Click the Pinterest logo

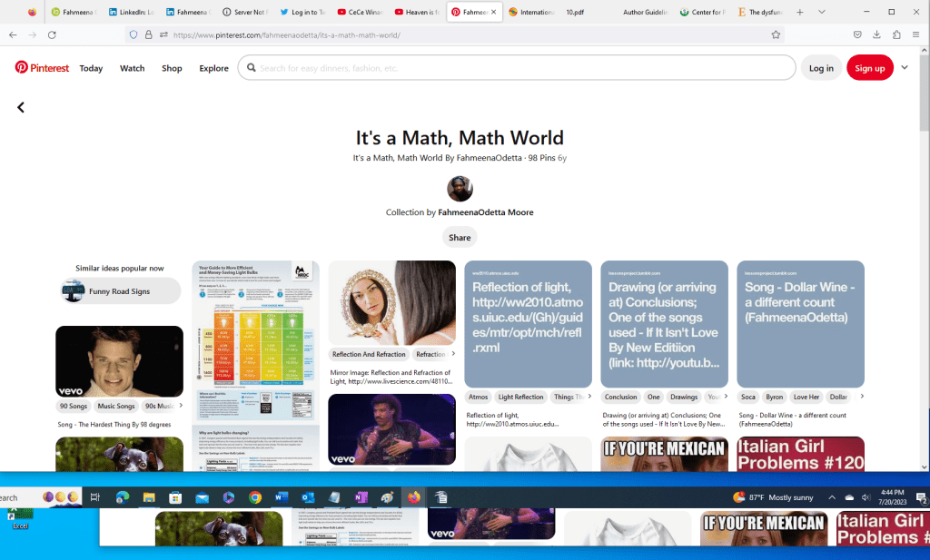(41, 67)
